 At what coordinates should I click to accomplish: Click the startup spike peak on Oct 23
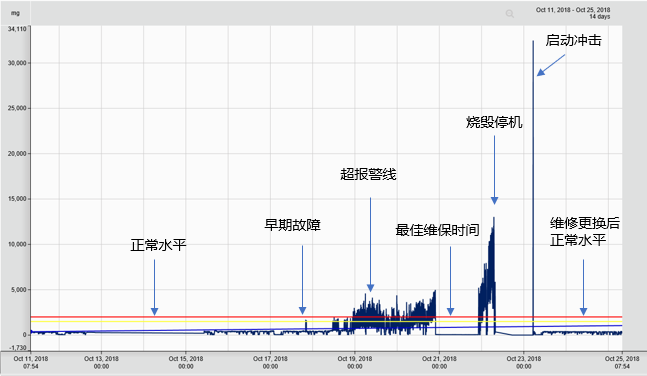(x=533, y=42)
